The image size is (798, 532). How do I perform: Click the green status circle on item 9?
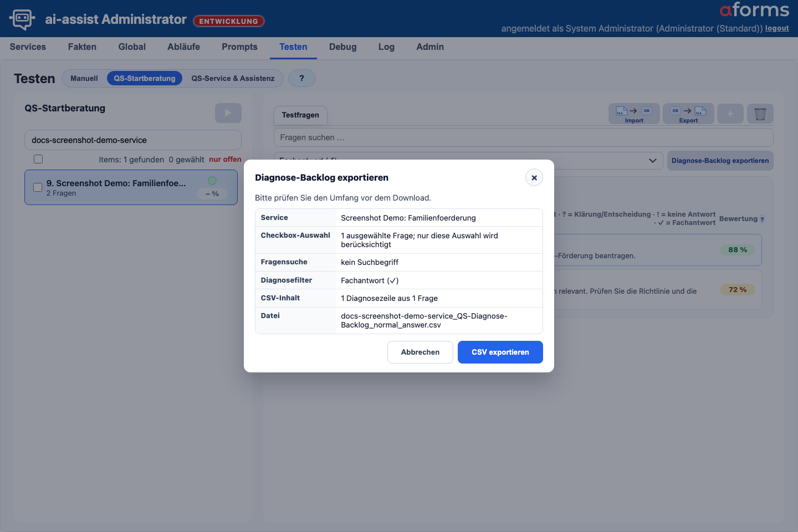[212, 181]
